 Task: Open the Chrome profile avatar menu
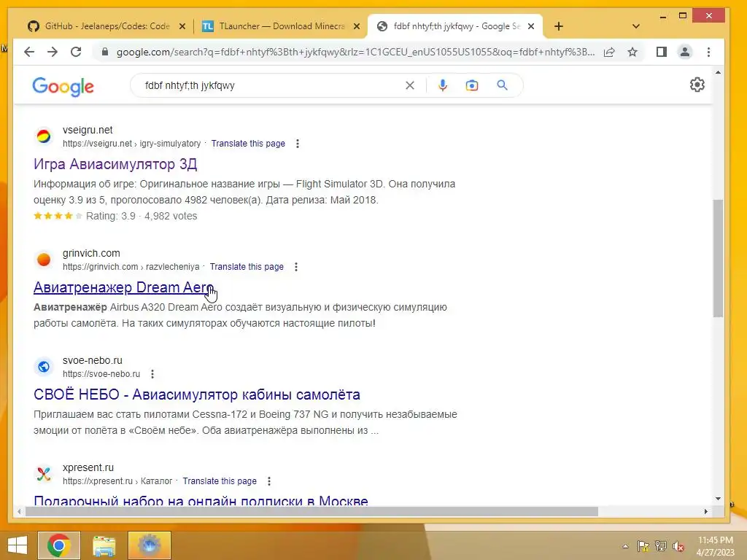point(684,52)
